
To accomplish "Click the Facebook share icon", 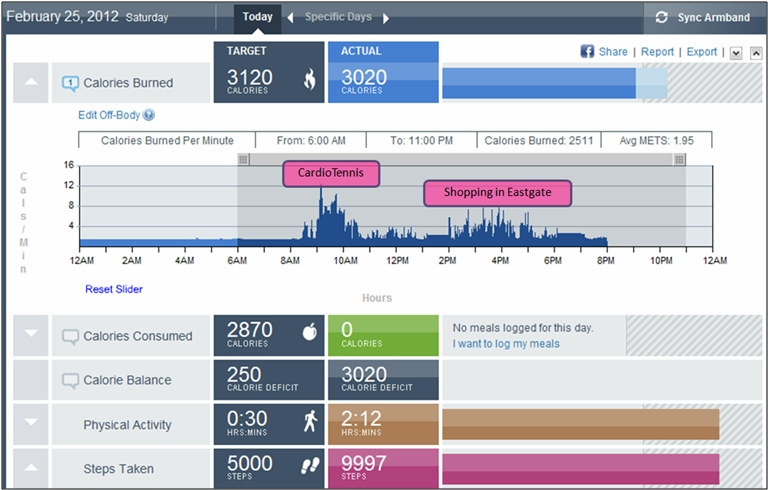I will pyautogui.click(x=587, y=51).
